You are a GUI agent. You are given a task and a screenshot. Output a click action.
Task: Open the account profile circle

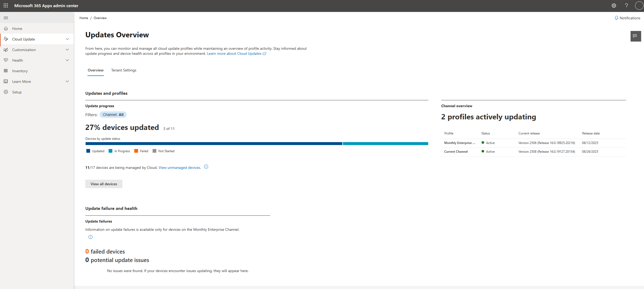pos(639,6)
